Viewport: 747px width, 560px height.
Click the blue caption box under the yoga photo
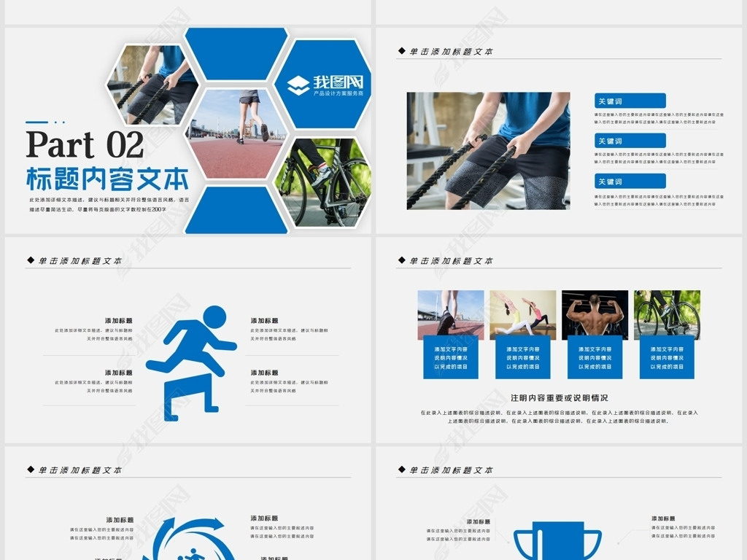click(522, 357)
